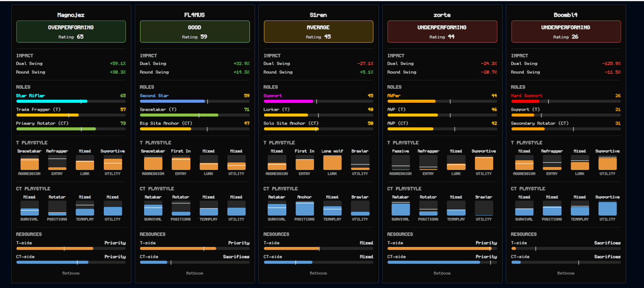Click Boombl4's UNDERPERFORMING rating box
This screenshot has height=288, width=644.
[566, 31]
